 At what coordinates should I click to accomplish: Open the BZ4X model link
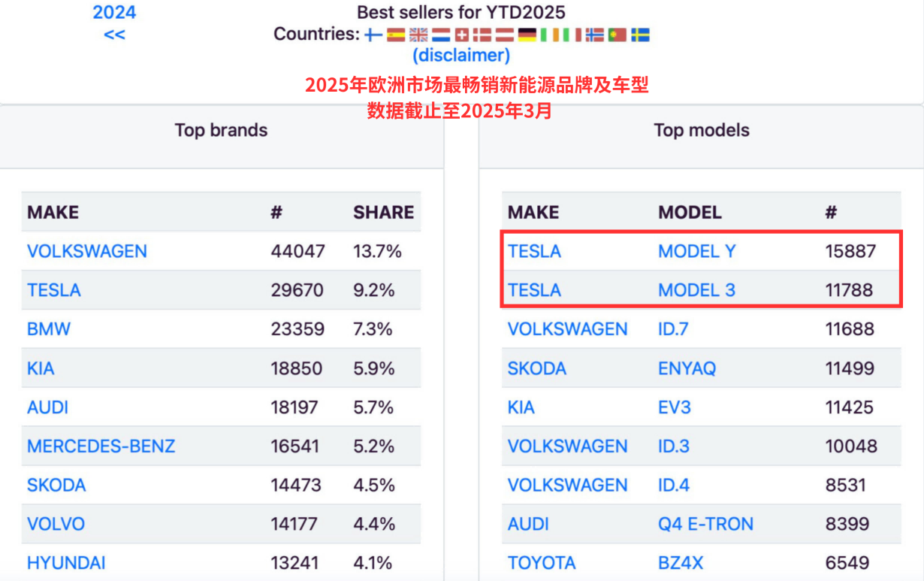coord(681,563)
